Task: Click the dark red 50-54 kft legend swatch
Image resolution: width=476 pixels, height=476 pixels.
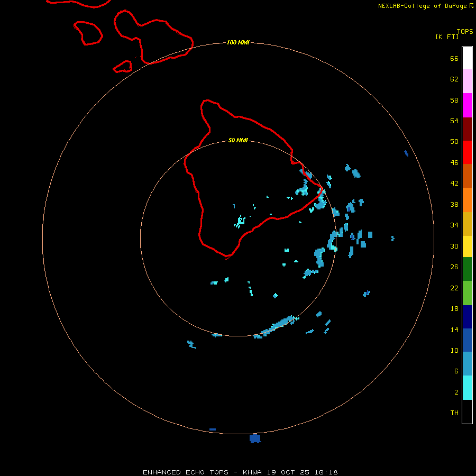Action: [x=467, y=129]
